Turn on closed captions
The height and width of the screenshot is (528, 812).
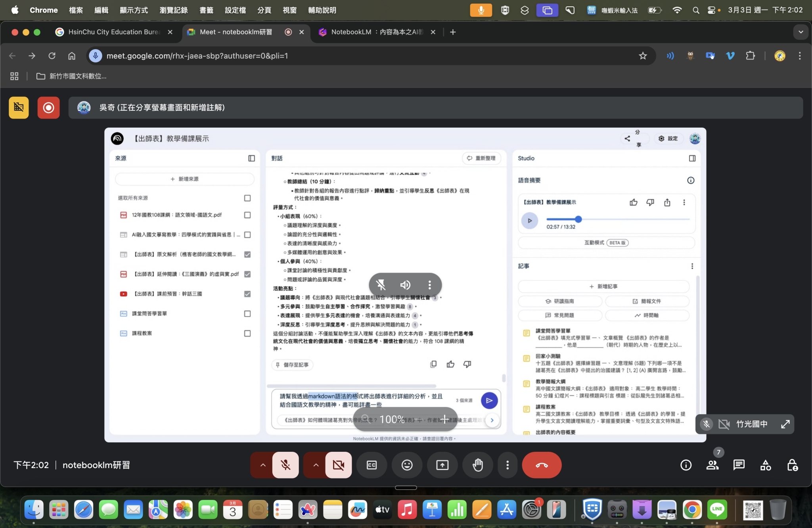pos(372,465)
